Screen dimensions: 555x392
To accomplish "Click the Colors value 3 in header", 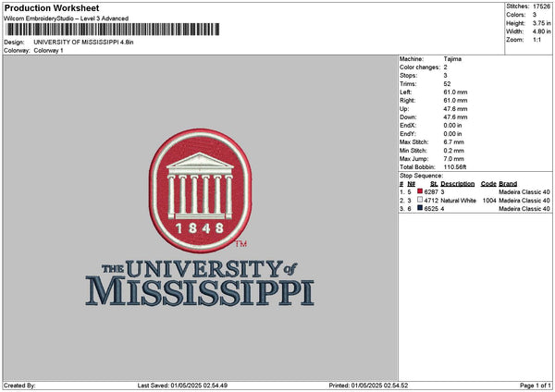I will 535,15.
